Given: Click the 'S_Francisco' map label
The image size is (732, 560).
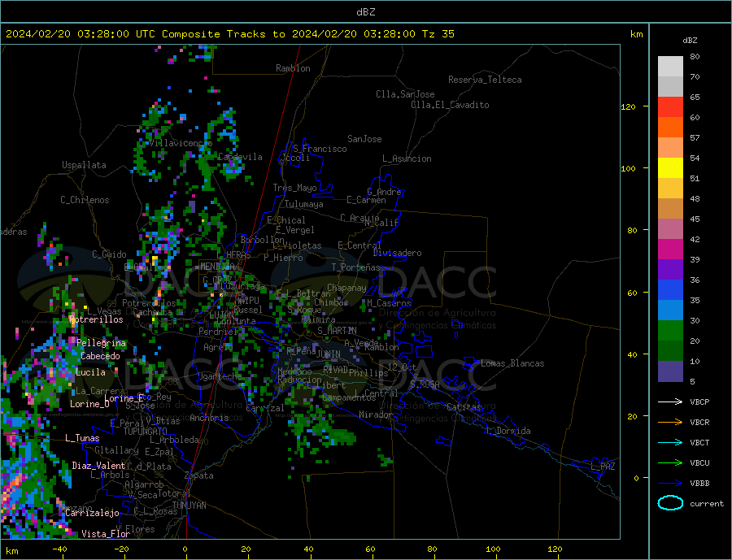Looking at the screenshot, I should coord(320,149).
